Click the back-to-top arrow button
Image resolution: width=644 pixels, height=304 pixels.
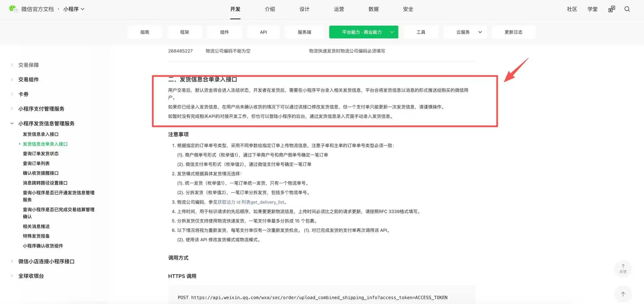pos(623,294)
